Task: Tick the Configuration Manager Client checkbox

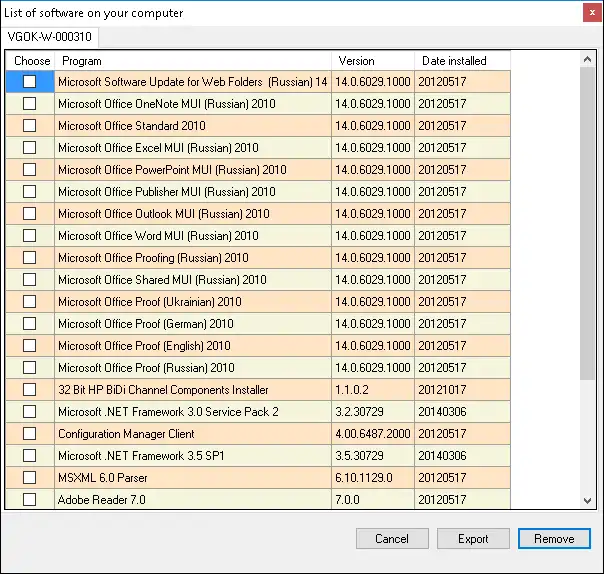Action: (30, 433)
